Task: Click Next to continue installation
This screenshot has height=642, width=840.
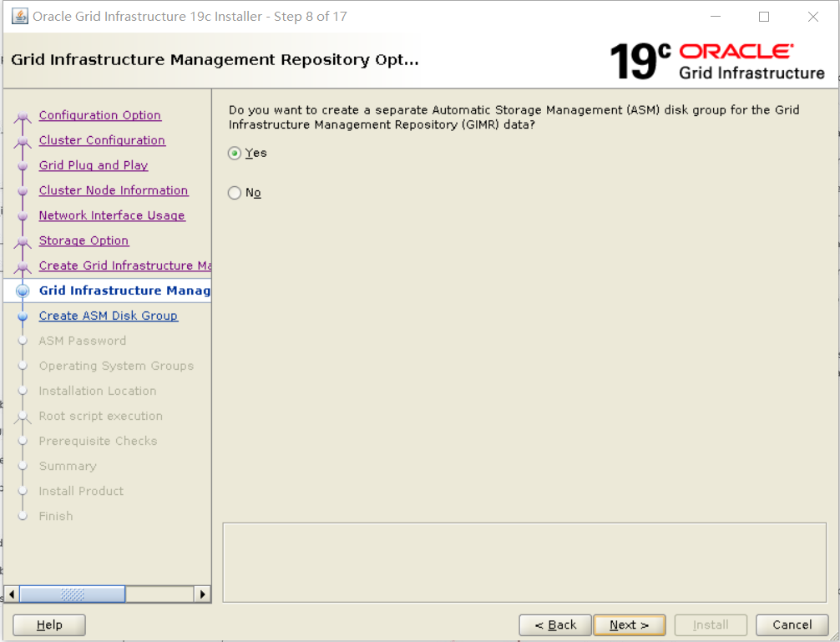Action: [x=630, y=624]
